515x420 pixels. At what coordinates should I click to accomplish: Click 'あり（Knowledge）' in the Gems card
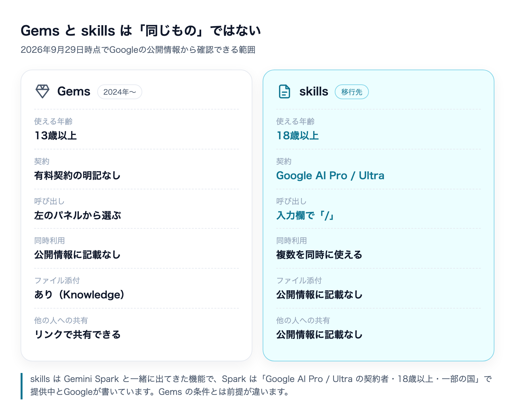pos(80,295)
